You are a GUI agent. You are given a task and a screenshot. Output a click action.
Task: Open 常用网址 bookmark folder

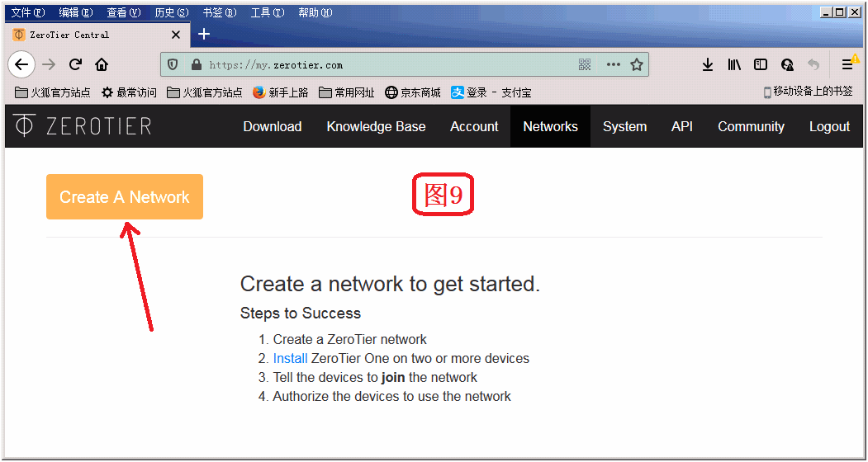tap(347, 92)
